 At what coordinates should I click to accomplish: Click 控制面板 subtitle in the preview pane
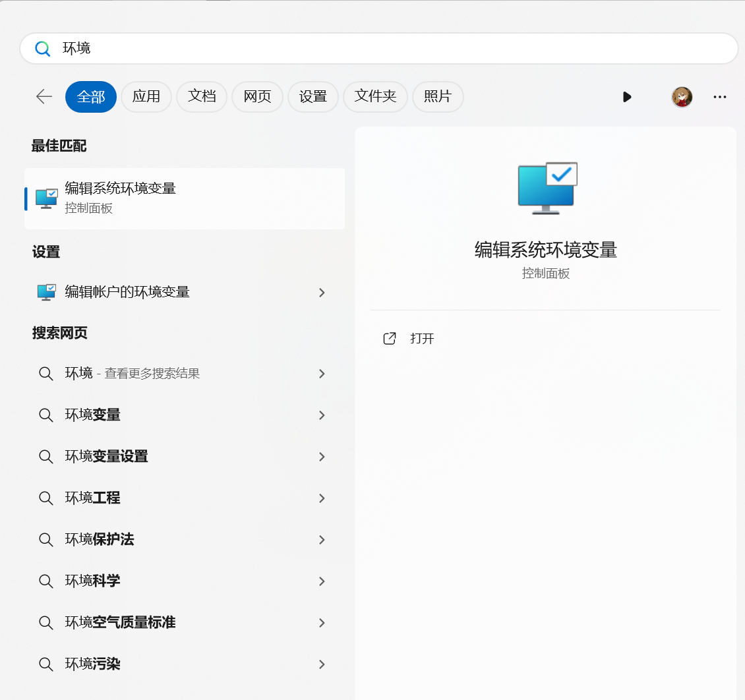click(x=545, y=274)
